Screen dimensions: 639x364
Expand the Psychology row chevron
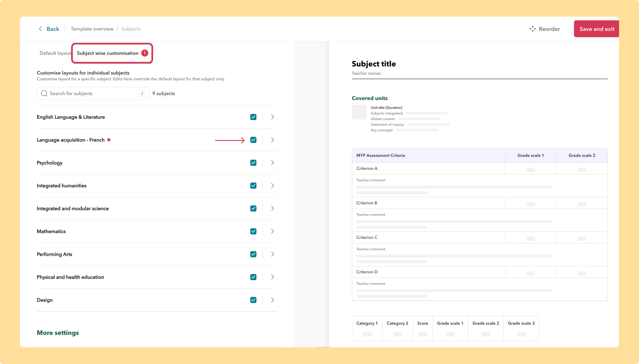(273, 163)
